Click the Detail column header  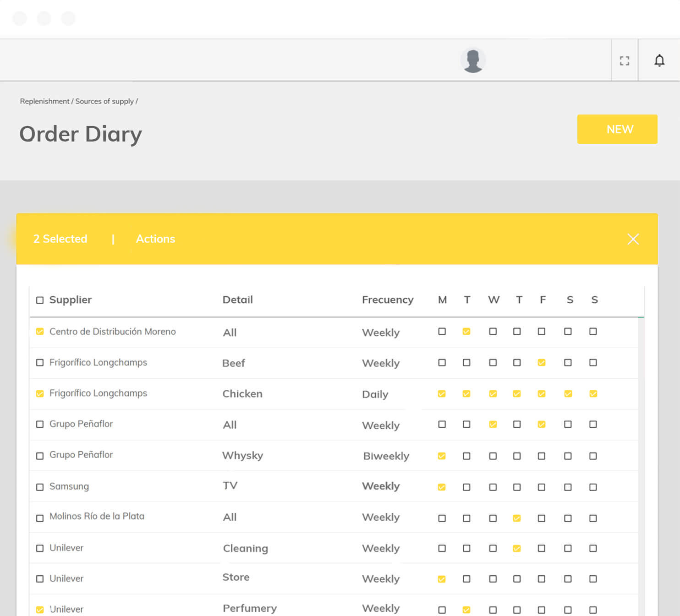tap(238, 300)
